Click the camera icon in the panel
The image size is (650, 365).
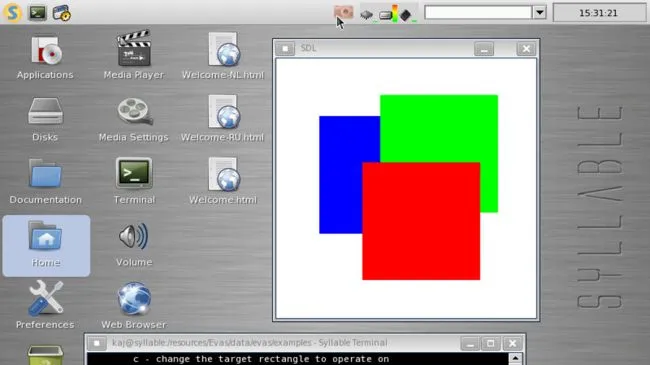(x=344, y=12)
